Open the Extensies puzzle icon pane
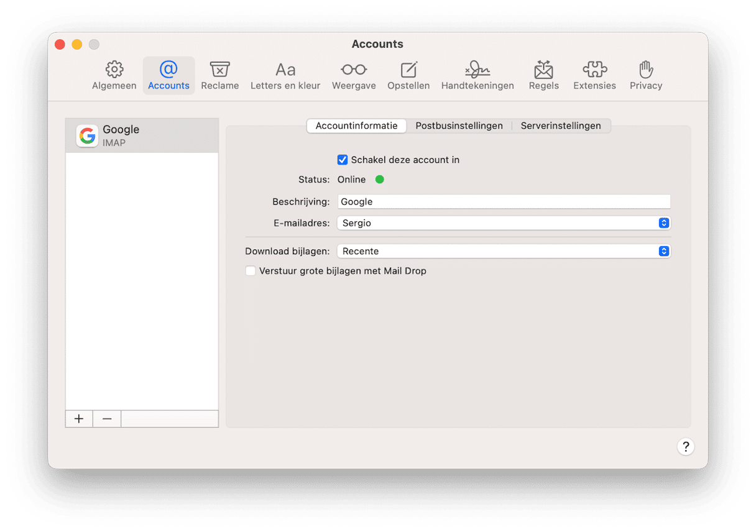This screenshot has width=756, height=532. point(594,76)
